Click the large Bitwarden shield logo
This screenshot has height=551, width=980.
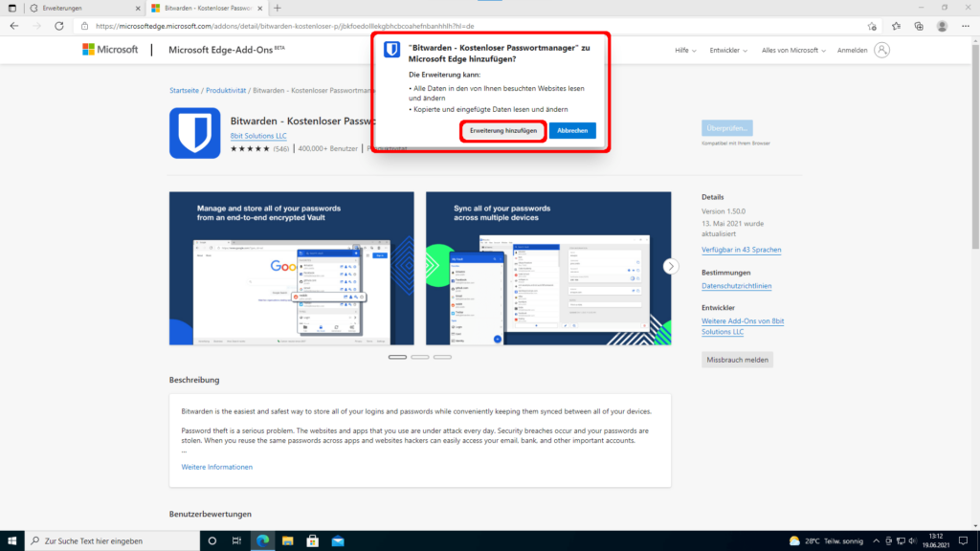coord(194,133)
